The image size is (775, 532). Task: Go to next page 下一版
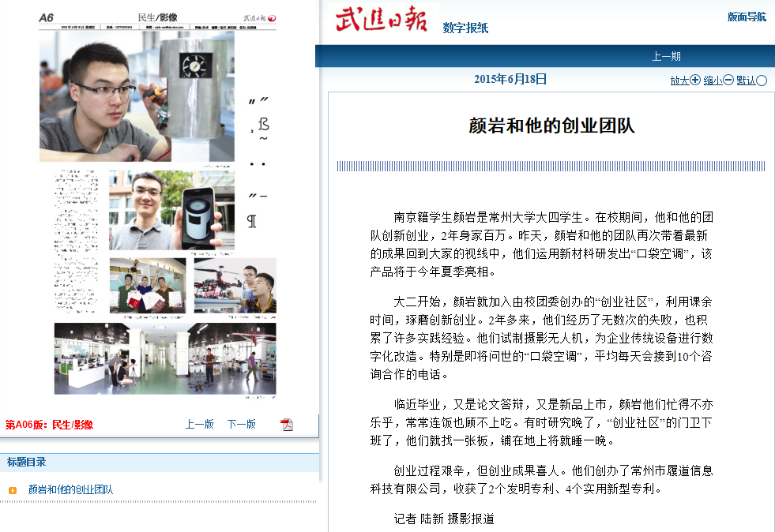click(242, 424)
